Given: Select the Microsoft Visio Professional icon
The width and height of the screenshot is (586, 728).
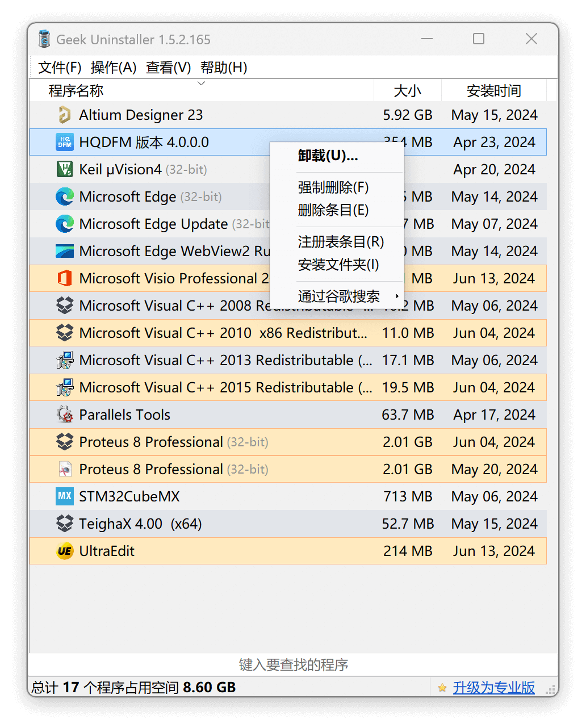Looking at the screenshot, I should [x=65, y=278].
